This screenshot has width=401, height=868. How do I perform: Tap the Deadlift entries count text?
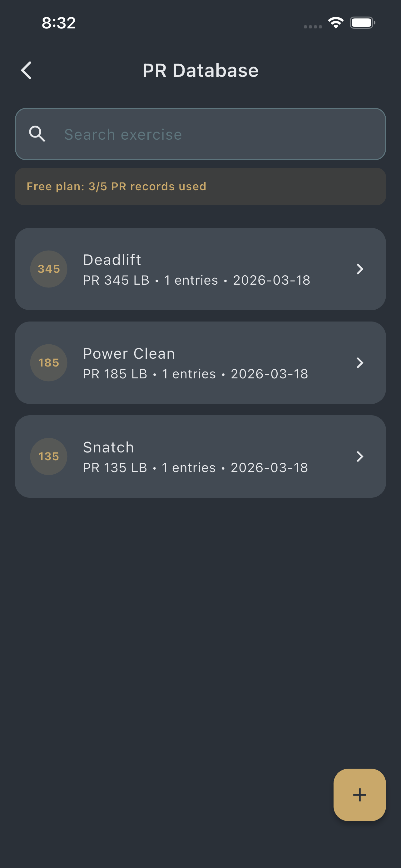(x=191, y=280)
